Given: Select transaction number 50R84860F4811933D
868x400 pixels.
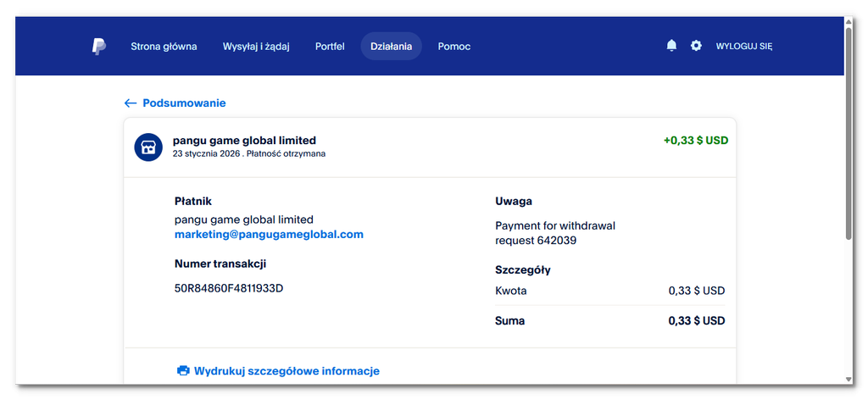Looking at the screenshot, I should 229,288.
